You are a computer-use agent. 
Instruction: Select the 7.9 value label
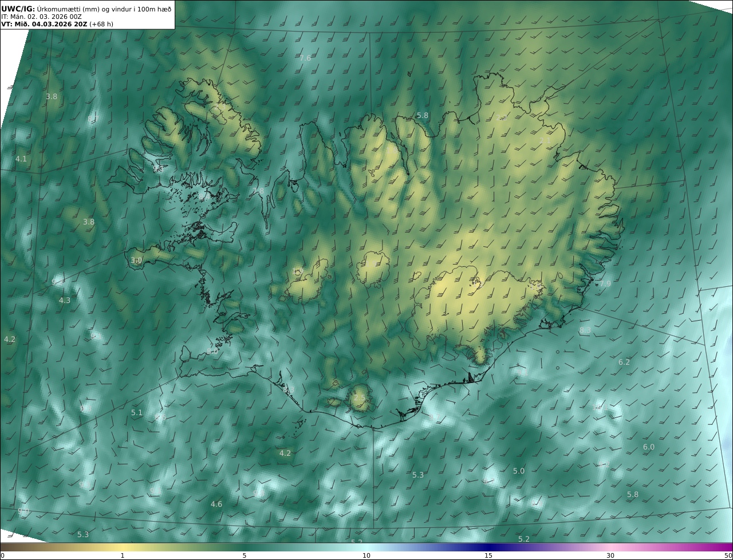click(605, 284)
